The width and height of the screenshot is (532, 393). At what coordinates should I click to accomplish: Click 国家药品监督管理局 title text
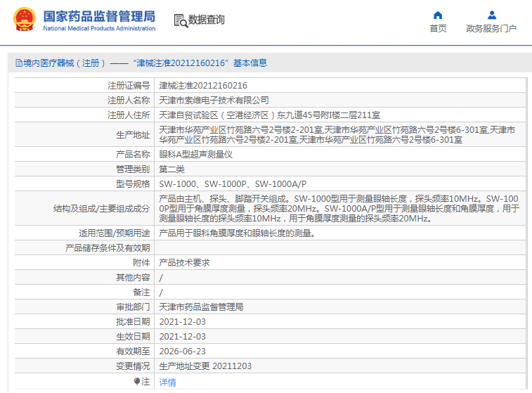99,16
